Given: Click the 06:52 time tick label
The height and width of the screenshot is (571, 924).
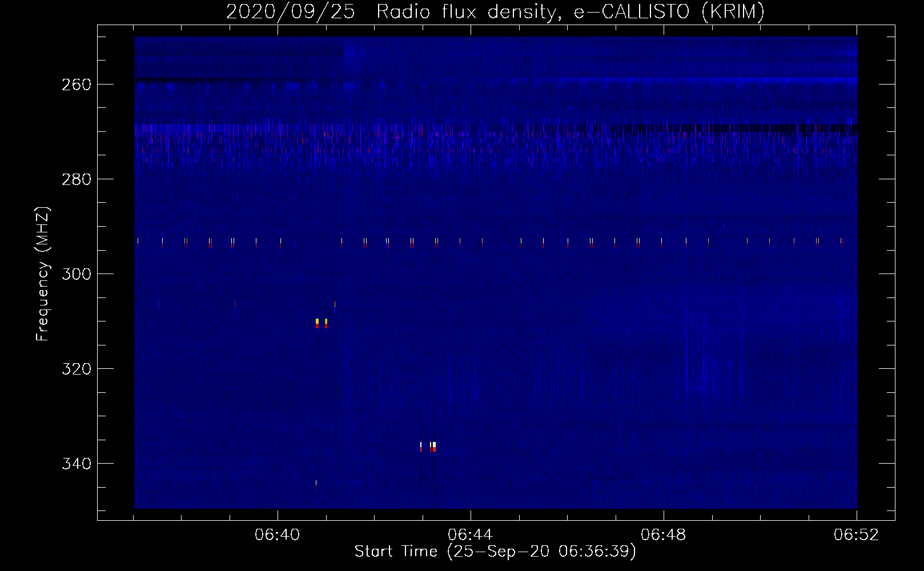Looking at the screenshot, I should pos(857,534).
